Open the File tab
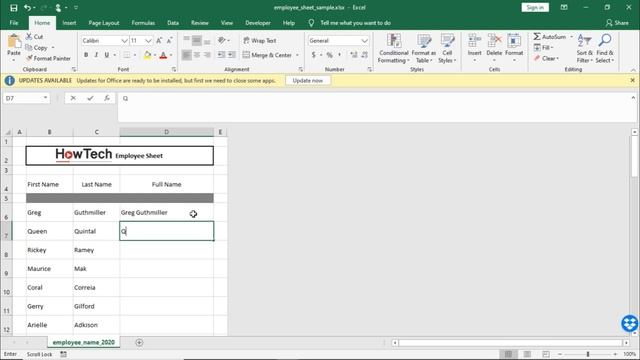Image resolution: width=640 pixels, height=360 pixels. click(x=14, y=23)
